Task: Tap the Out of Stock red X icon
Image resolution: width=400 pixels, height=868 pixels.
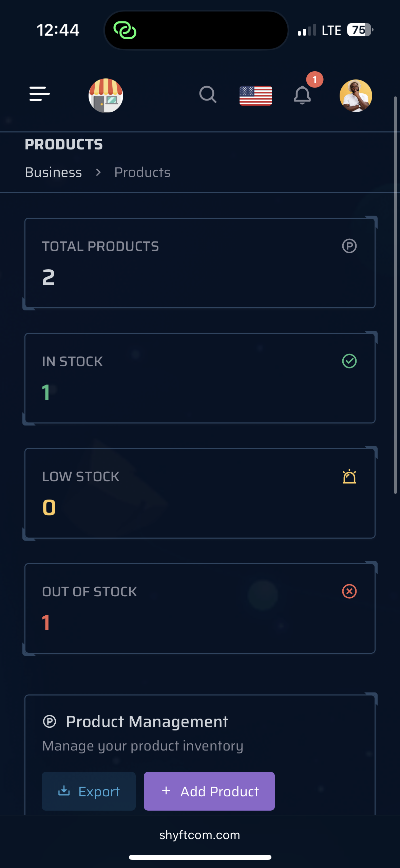Action: click(349, 591)
